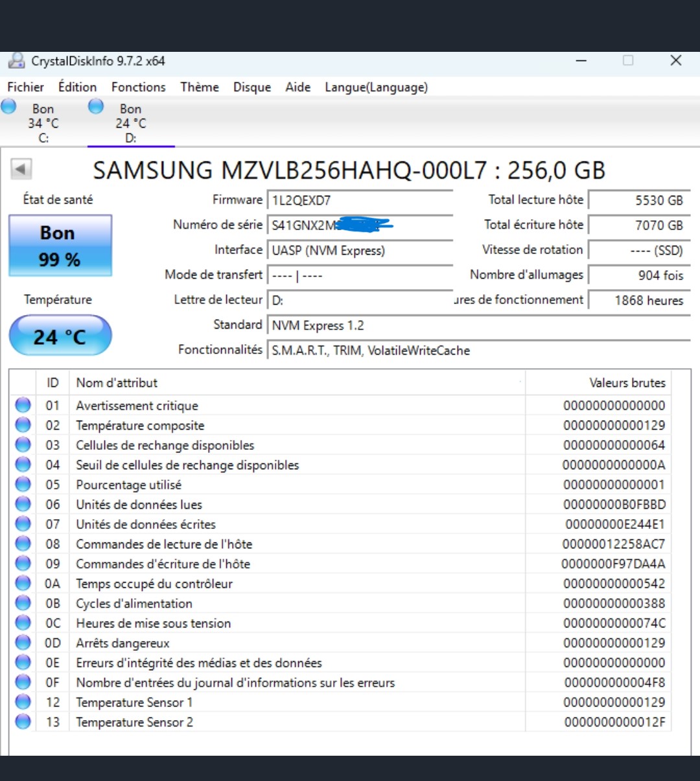Screen dimensions: 700x781
Task: Click status orb for Température composite
Action: click(x=23, y=425)
